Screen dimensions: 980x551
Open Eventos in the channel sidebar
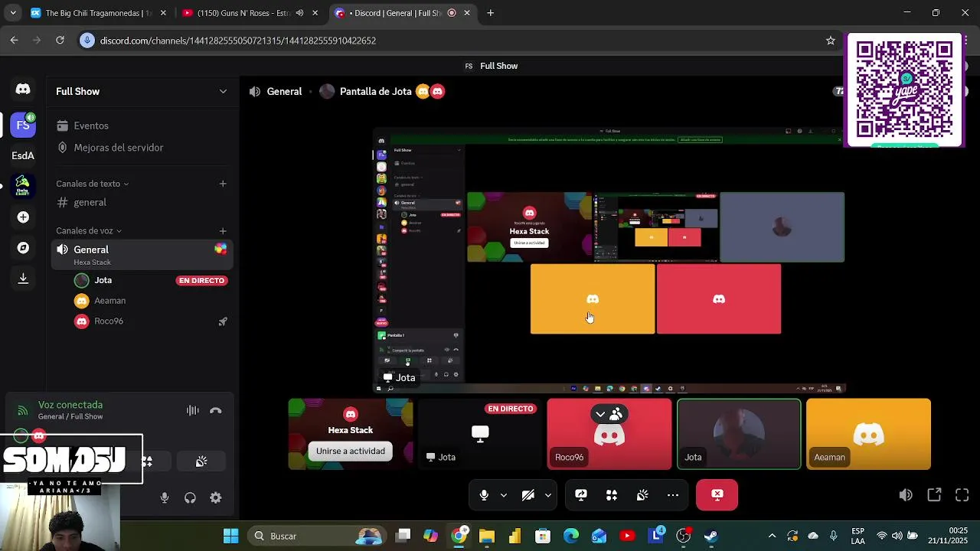(x=91, y=126)
